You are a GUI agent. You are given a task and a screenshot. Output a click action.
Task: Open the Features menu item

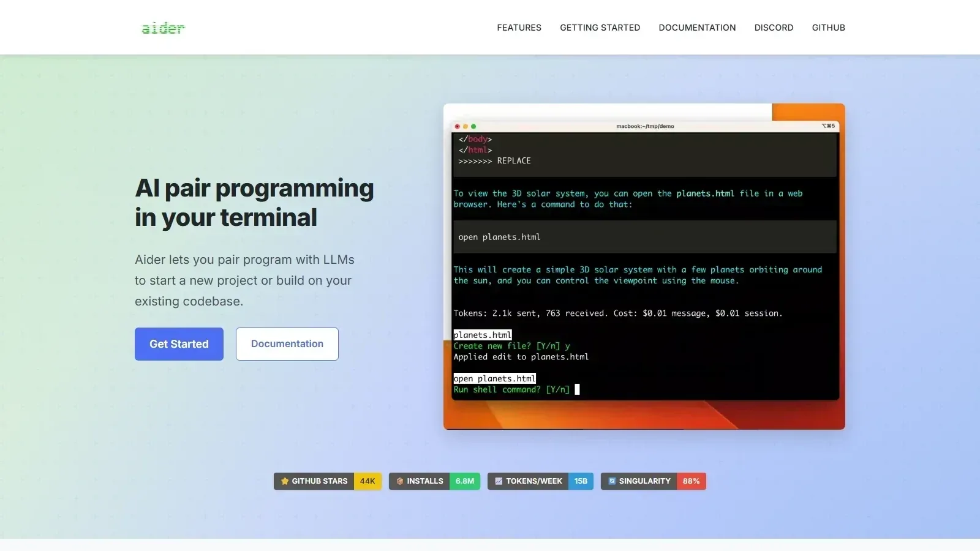tap(519, 28)
